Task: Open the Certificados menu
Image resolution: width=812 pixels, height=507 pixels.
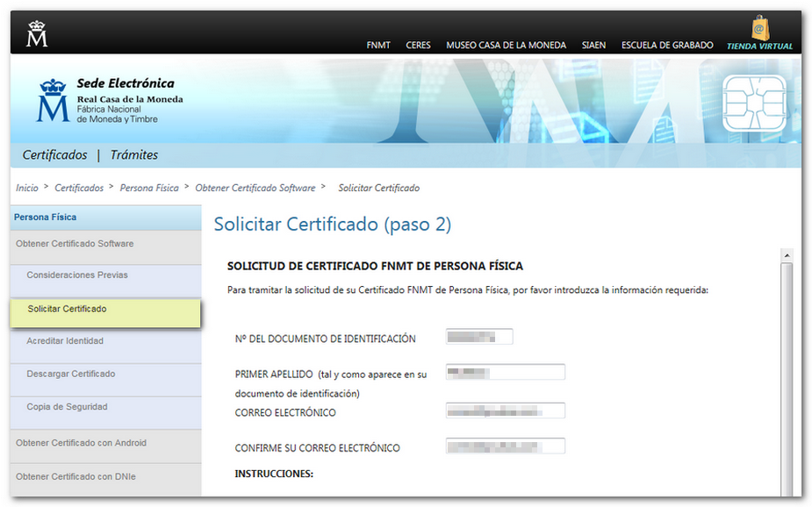Action: click(x=54, y=155)
